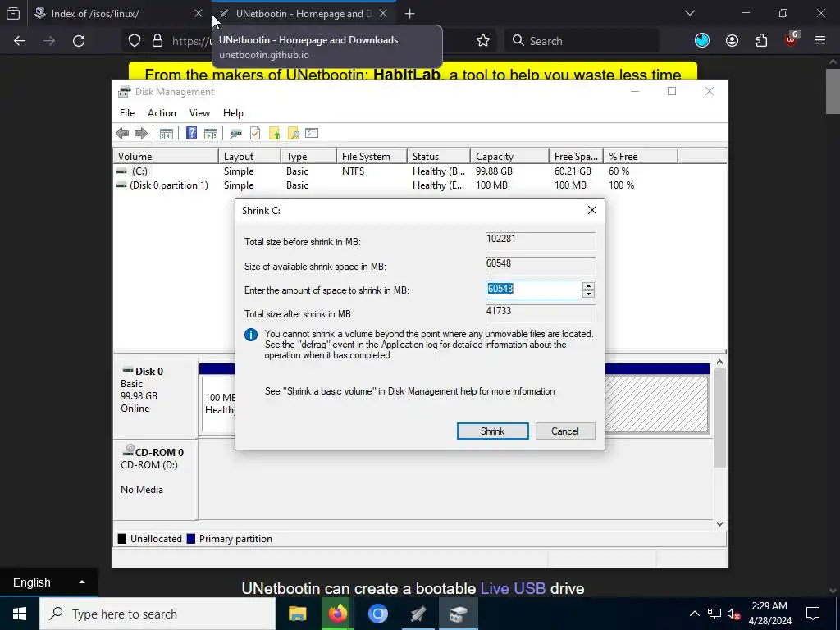The height and width of the screenshot is (630, 840).
Task: Click the blue circular extension icon
Action: pos(702,41)
